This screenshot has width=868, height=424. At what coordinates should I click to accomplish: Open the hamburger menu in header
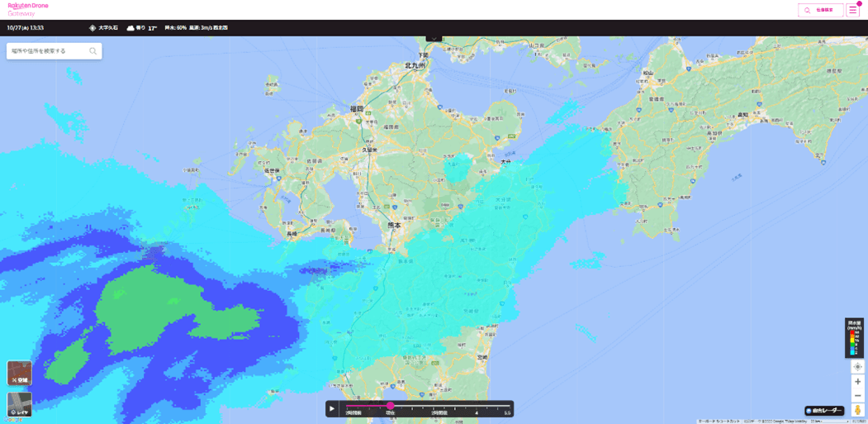(852, 10)
